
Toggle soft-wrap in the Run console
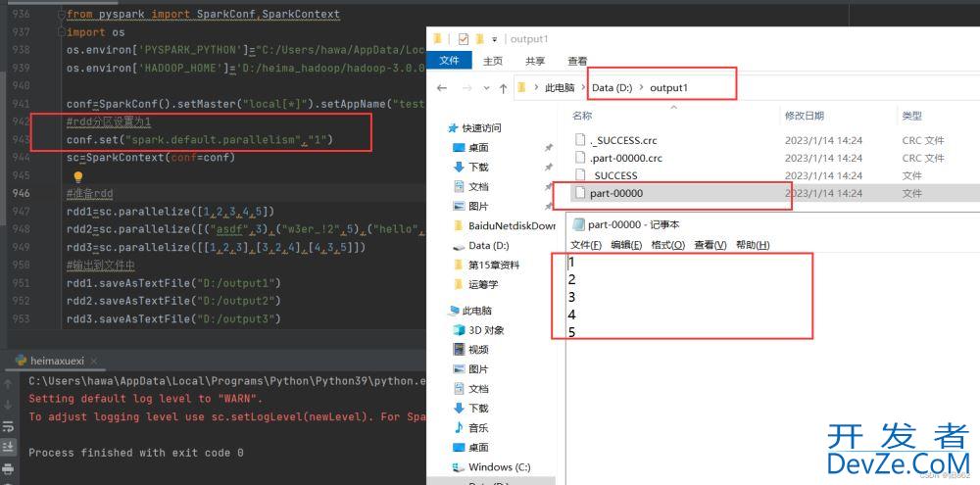9,427
